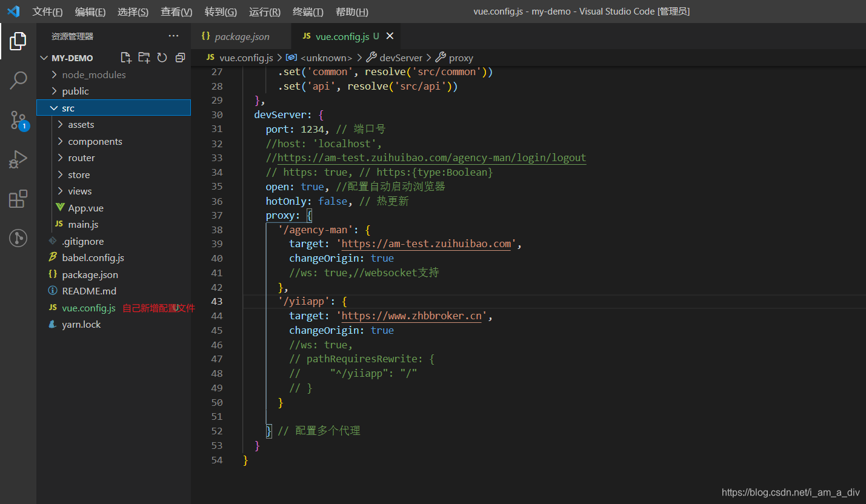Expand the components folder
Image resolution: width=866 pixels, height=504 pixels.
61,141
